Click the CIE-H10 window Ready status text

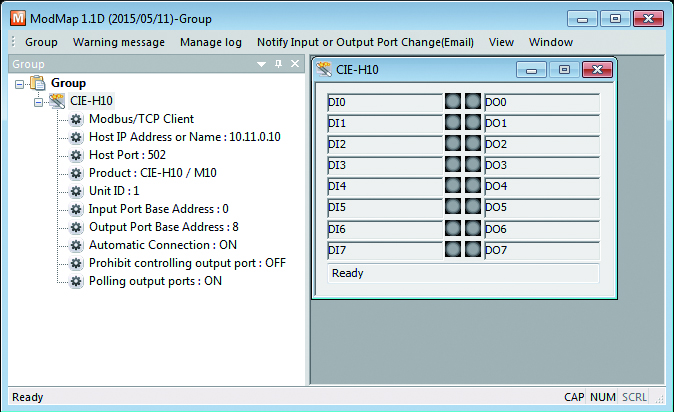coord(348,274)
